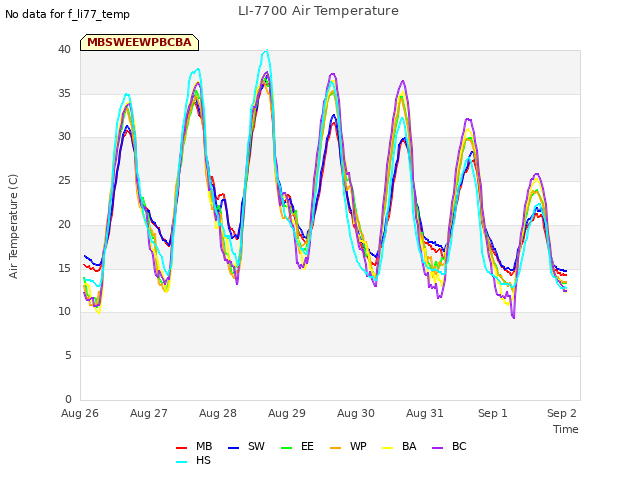Click the 30 y-axis tick label
Image resolution: width=640 pixels, height=480 pixels.
click(64, 137)
